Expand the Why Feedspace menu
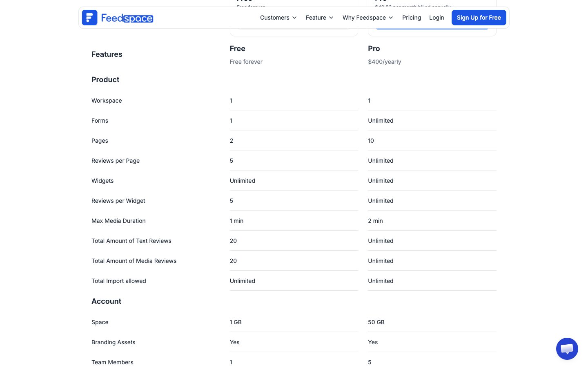The image size is (588, 368). click(364, 18)
